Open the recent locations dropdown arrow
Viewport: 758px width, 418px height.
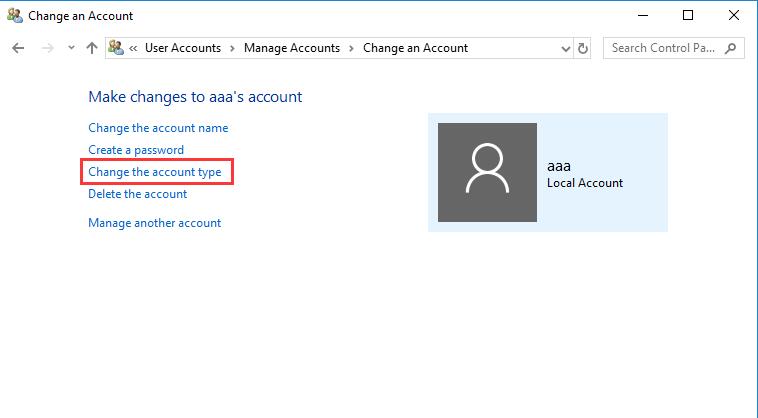point(71,48)
